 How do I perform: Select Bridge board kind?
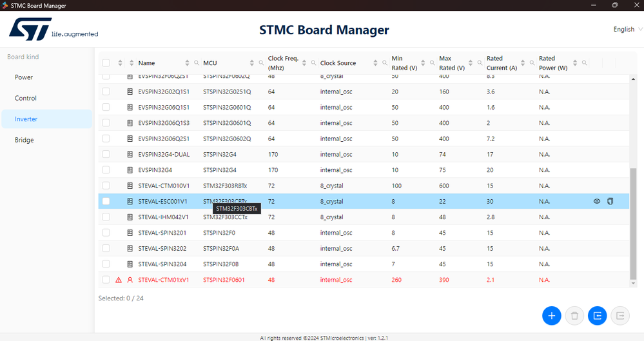tap(47, 140)
